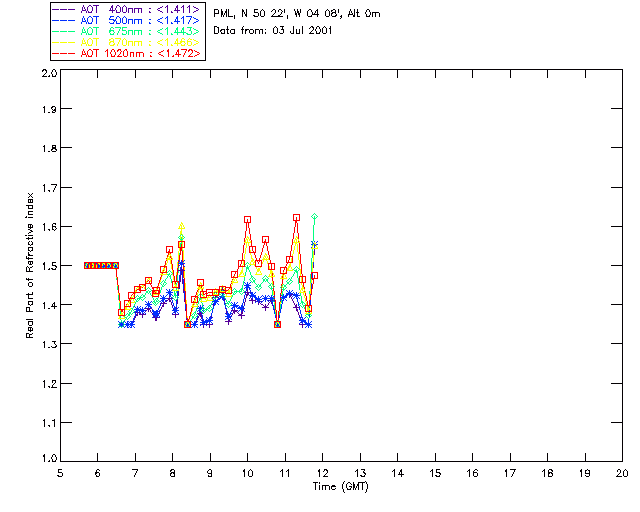Click the 9 x-axis tick label
Screen dimensions: 640x512
(210, 473)
